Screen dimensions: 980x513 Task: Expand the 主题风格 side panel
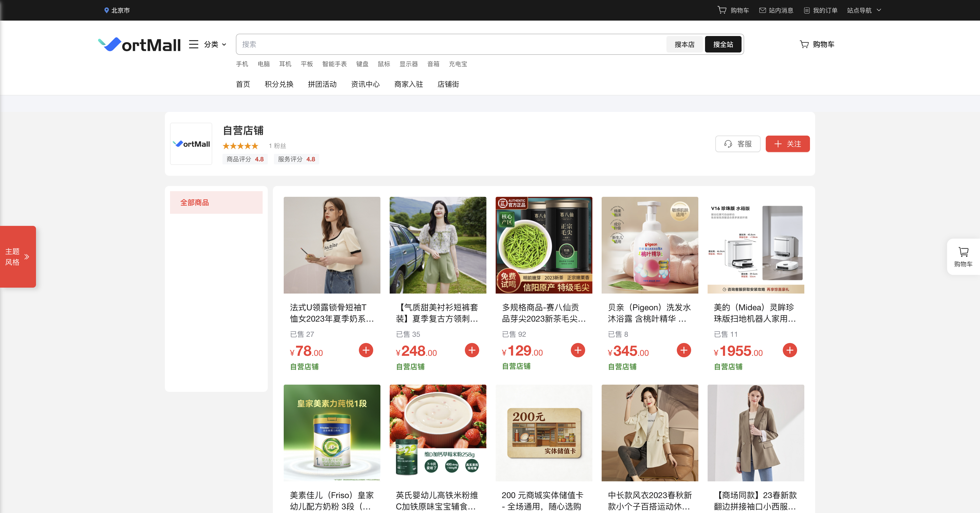tap(18, 256)
